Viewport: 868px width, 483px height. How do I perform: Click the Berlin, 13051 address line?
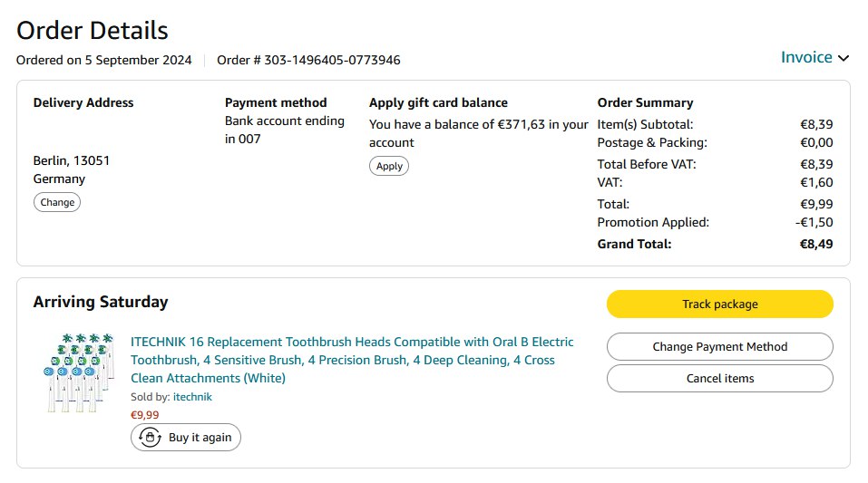click(72, 160)
